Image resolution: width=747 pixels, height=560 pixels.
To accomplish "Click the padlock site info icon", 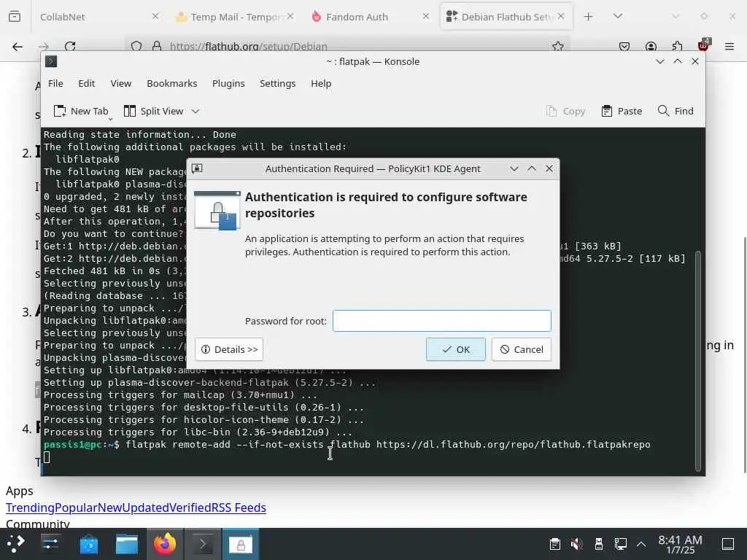I will click(157, 46).
